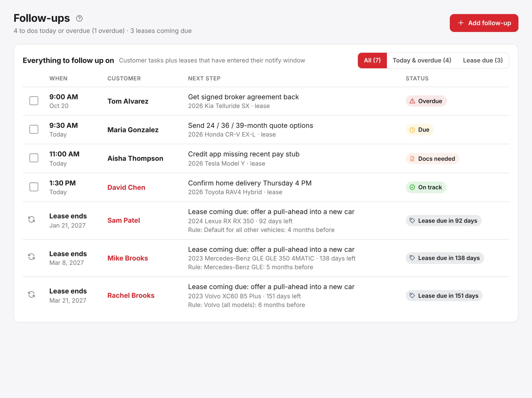
Task: Open Mike Brooks customer link
Action: (128, 258)
